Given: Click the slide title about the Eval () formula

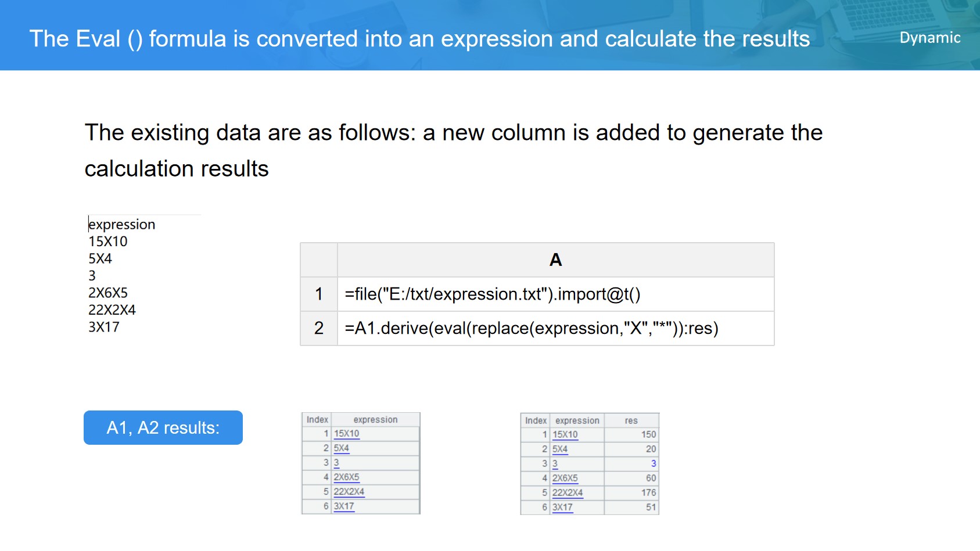Looking at the screenshot, I should 419,39.
